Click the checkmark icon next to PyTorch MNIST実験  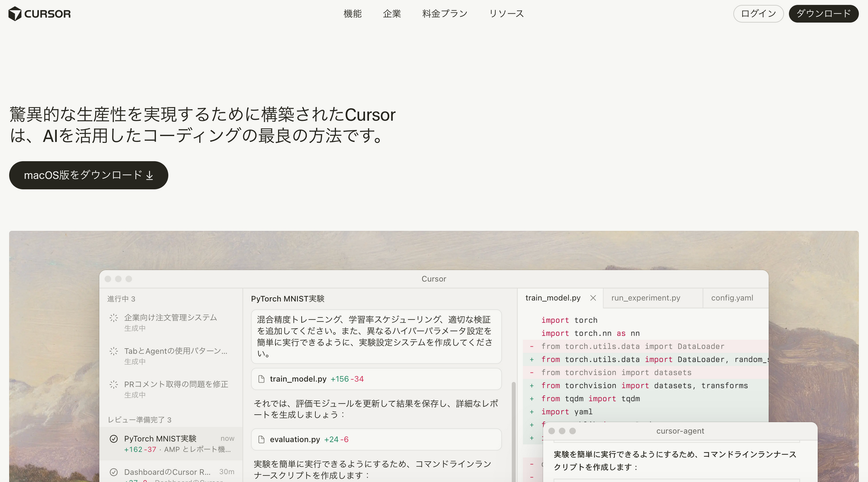pyautogui.click(x=114, y=439)
